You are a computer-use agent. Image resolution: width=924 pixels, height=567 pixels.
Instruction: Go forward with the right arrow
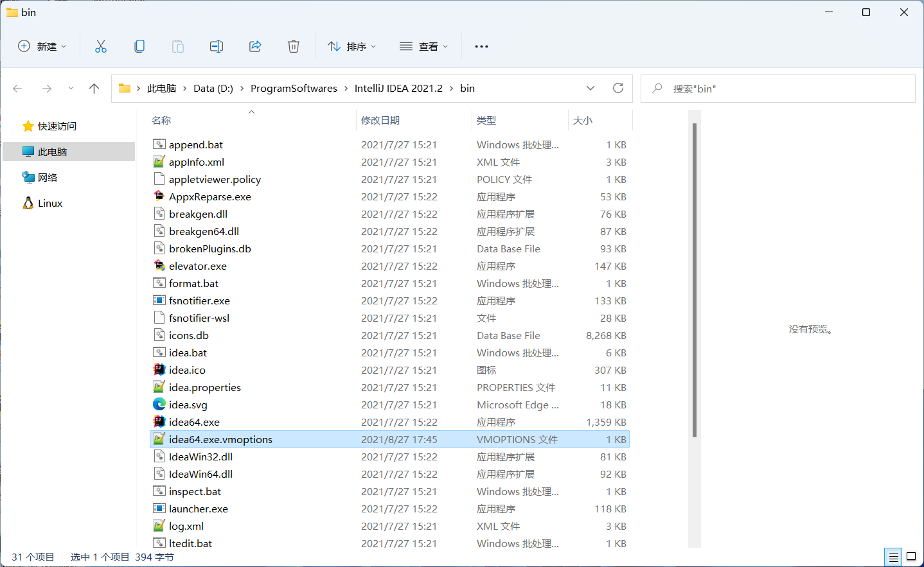pyautogui.click(x=47, y=89)
